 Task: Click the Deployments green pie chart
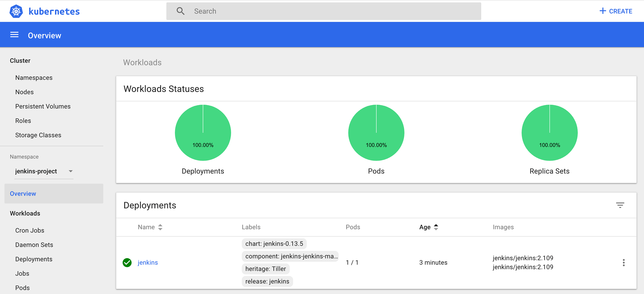coord(203,133)
